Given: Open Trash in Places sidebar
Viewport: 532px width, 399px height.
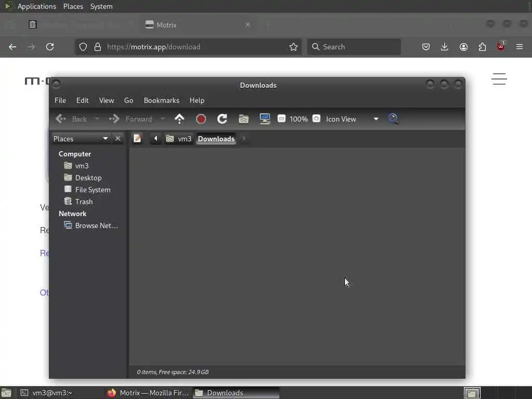Looking at the screenshot, I should [79, 202].
